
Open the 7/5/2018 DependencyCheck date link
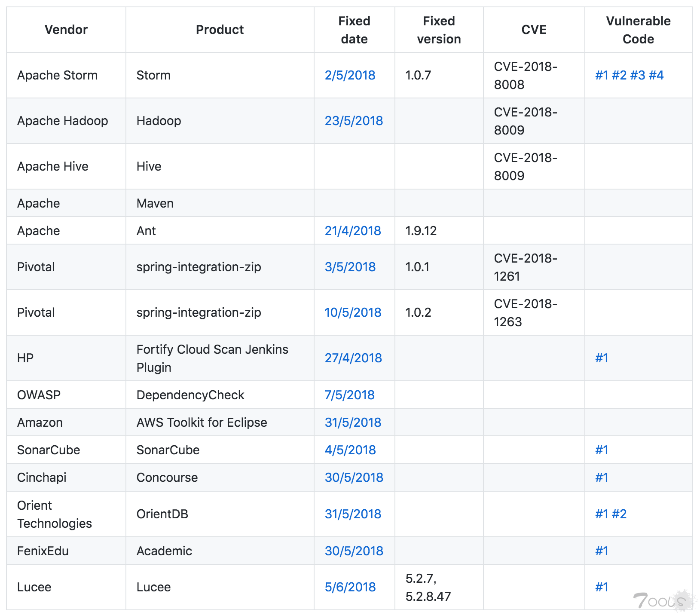point(349,395)
